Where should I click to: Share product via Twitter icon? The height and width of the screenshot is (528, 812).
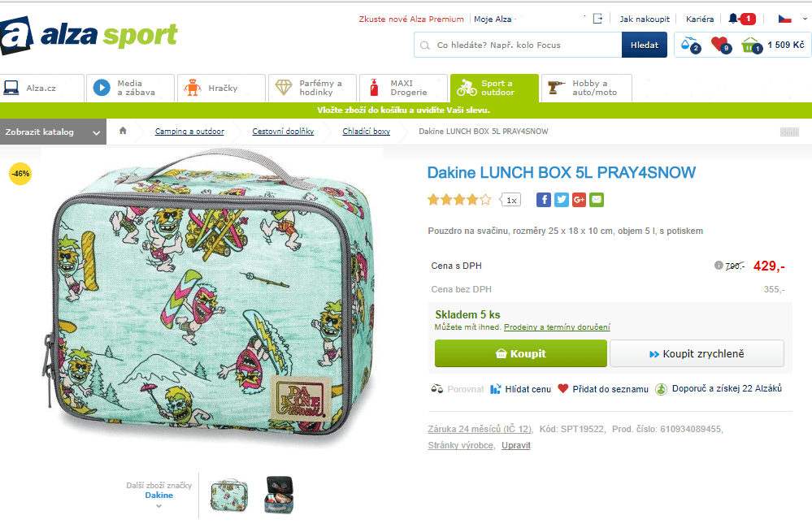(562, 200)
